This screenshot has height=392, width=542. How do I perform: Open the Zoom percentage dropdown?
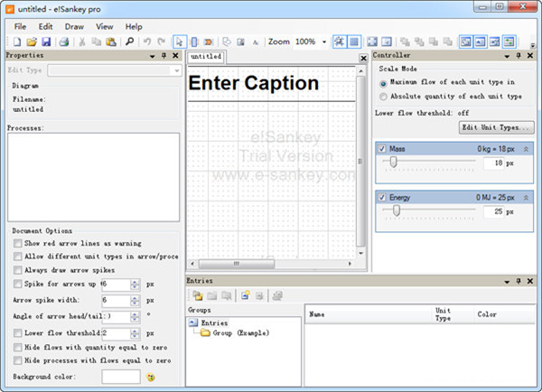pos(324,42)
